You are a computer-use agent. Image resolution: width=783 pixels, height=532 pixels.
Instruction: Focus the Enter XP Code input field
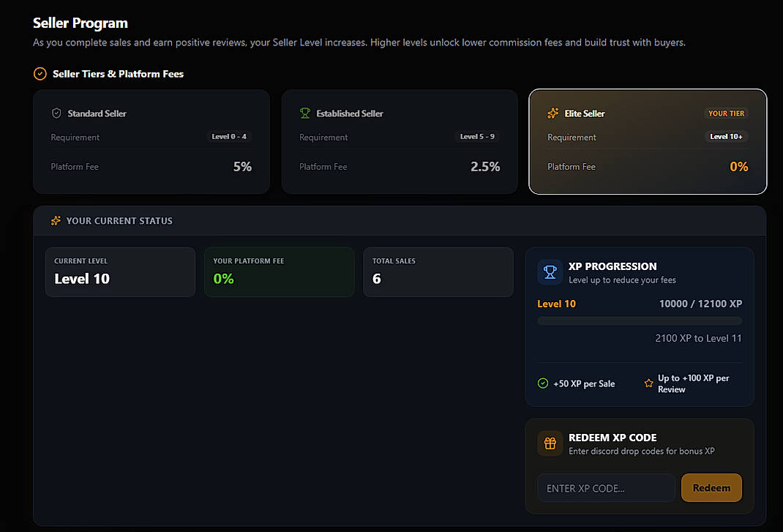tap(606, 488)
